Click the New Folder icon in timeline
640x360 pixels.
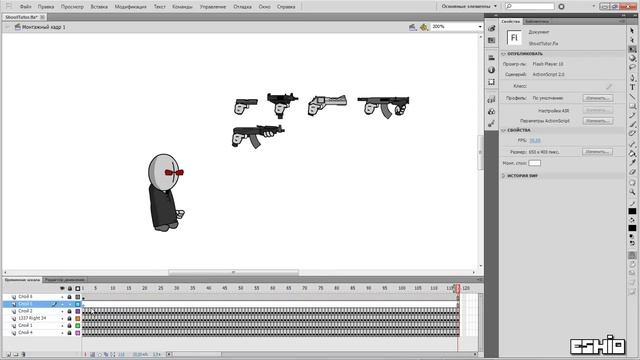[16, 354]
